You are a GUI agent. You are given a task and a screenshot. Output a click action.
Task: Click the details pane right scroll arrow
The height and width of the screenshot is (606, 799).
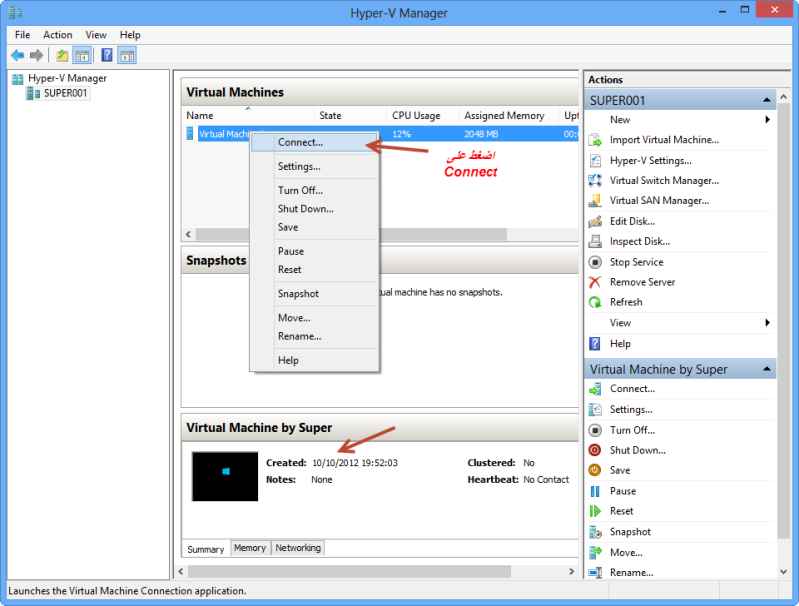click(571, 571)
